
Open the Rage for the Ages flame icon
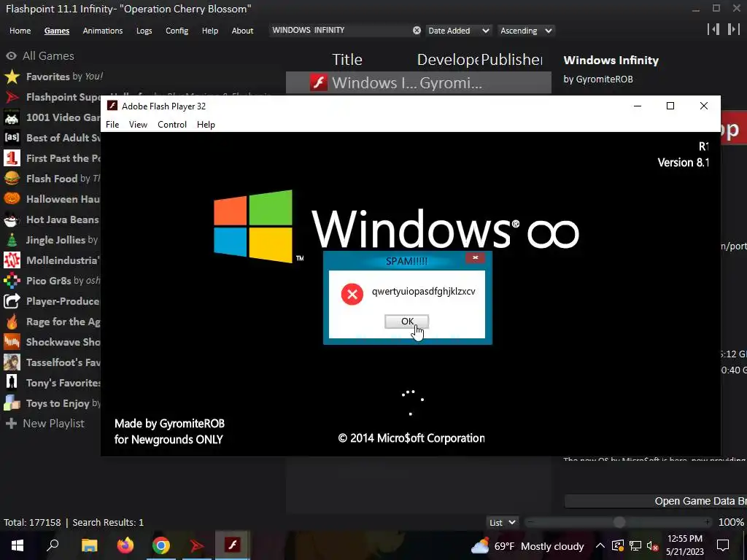point(12,322)
